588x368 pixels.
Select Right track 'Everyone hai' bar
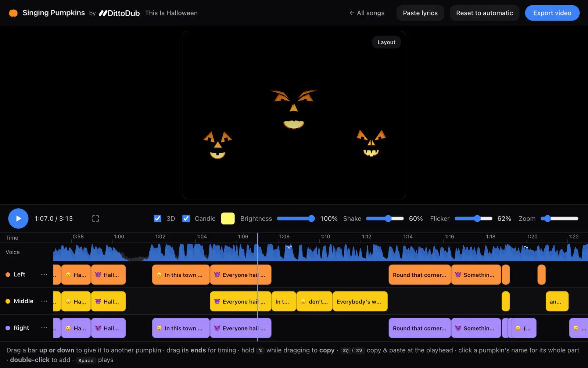point(241,328)
